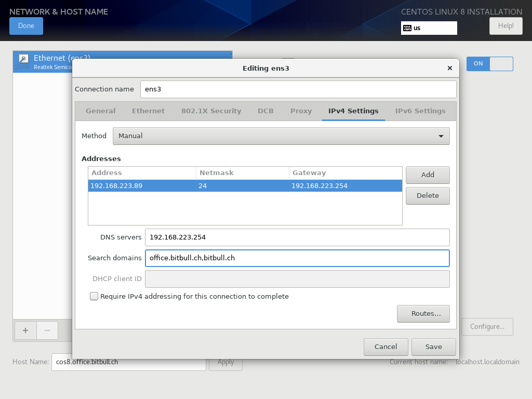Image resolution: width=532 pixels, height=399 pixels.
Task: Switch to the Ethernet tab
Action: point(148,111)
